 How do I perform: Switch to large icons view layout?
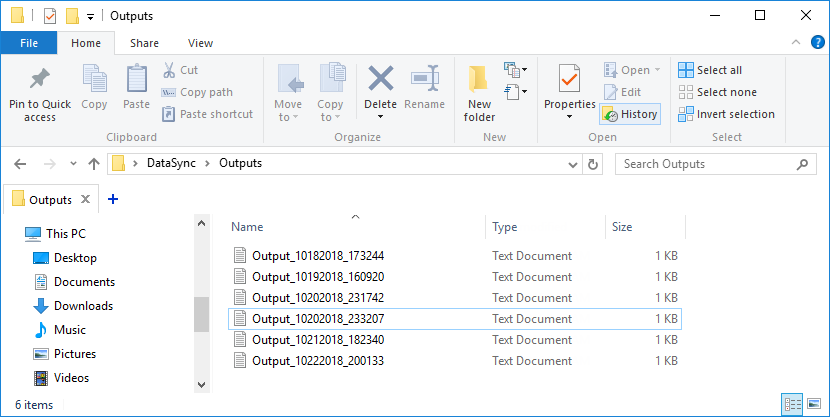tap(815, 404)
